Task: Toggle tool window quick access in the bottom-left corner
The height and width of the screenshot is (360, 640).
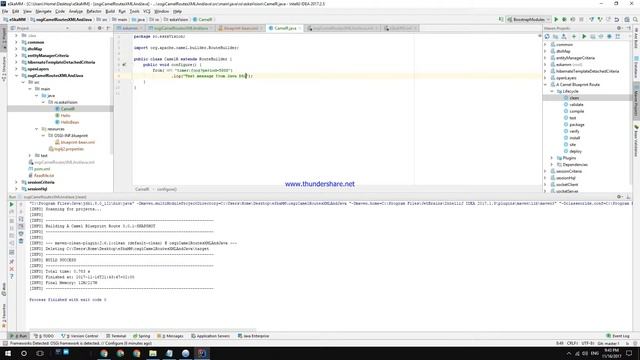Action: coord(4,343)
